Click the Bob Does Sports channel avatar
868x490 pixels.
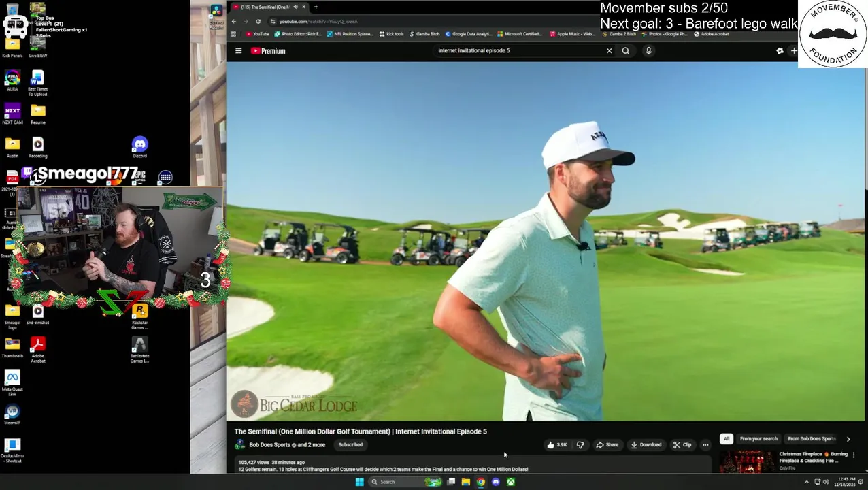[239, 445]
